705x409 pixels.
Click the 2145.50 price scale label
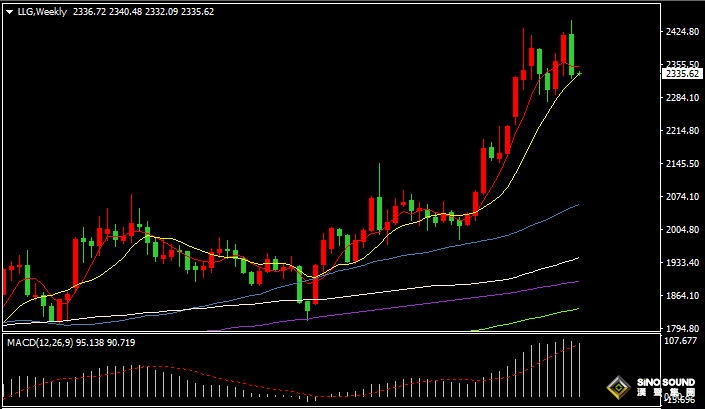click(681, 164)
